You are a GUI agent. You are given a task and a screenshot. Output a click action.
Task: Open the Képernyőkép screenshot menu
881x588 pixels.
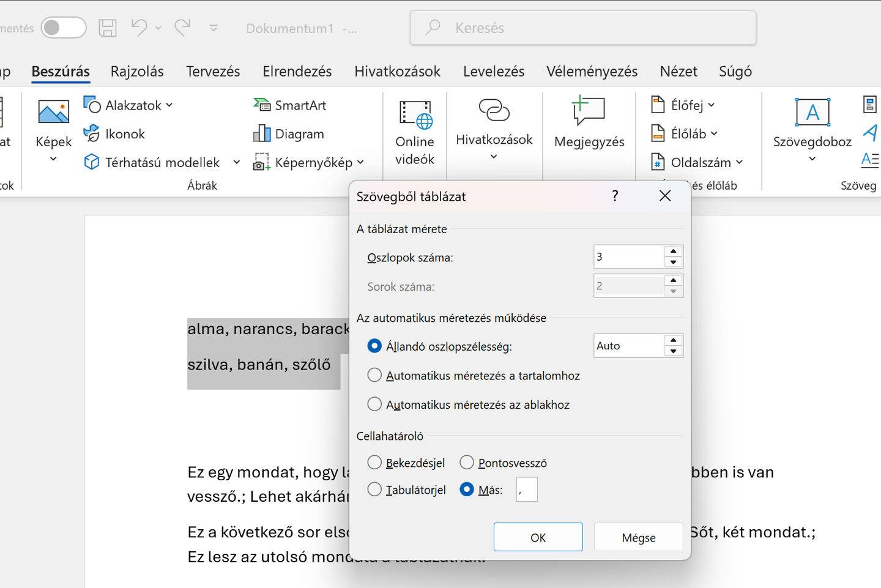[309, 162]
